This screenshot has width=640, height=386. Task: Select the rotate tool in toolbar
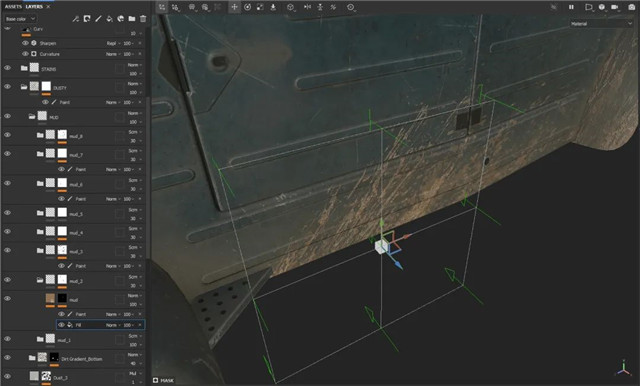click(x=247, y=7)
